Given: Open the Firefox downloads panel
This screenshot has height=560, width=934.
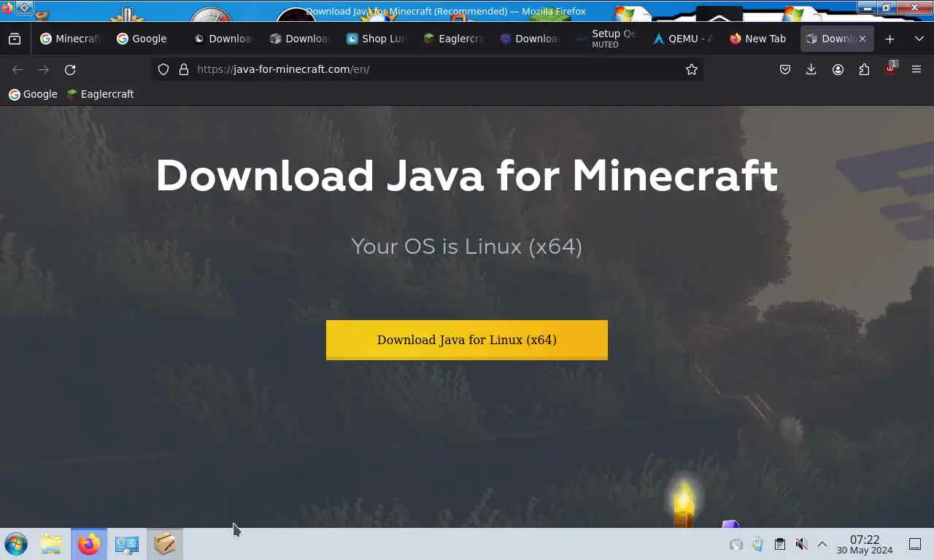Looking at the screenshot, I should (811, 69).
